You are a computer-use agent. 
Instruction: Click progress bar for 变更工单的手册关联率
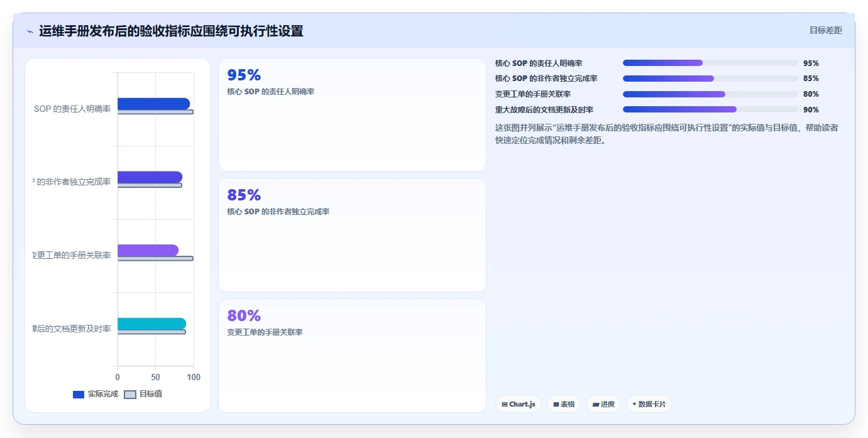point(710,94)
